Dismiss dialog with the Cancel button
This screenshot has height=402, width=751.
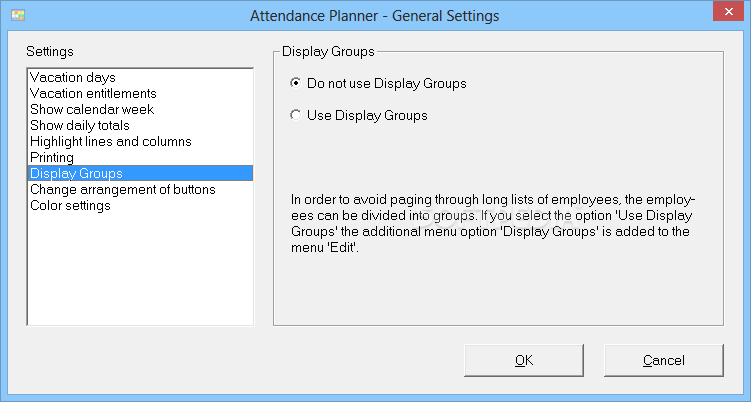(663, 360)
